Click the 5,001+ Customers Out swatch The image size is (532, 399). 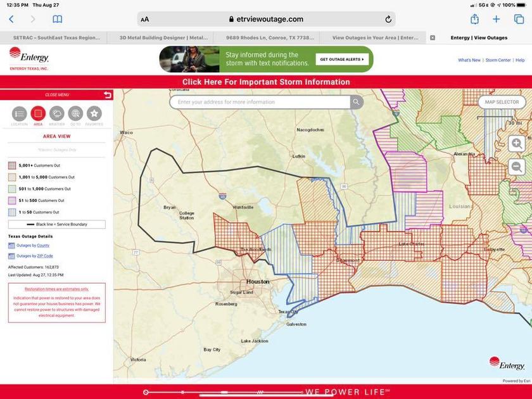tap(12, 165)
